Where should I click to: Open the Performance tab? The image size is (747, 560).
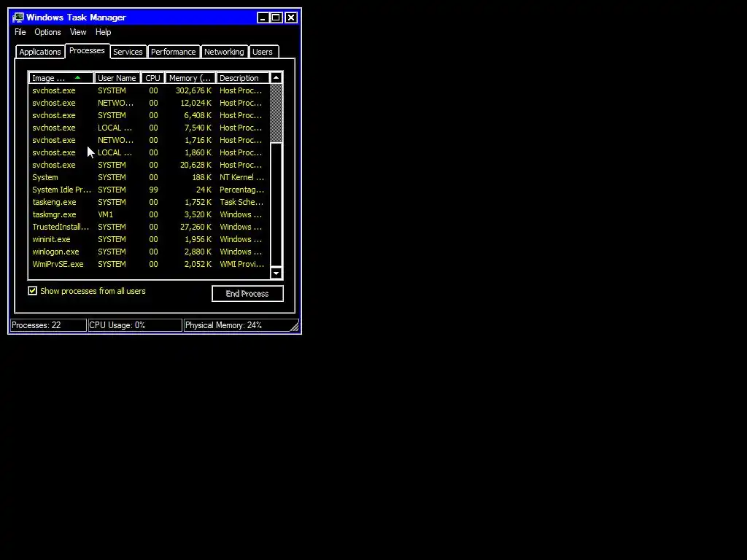tap(174, 52)
